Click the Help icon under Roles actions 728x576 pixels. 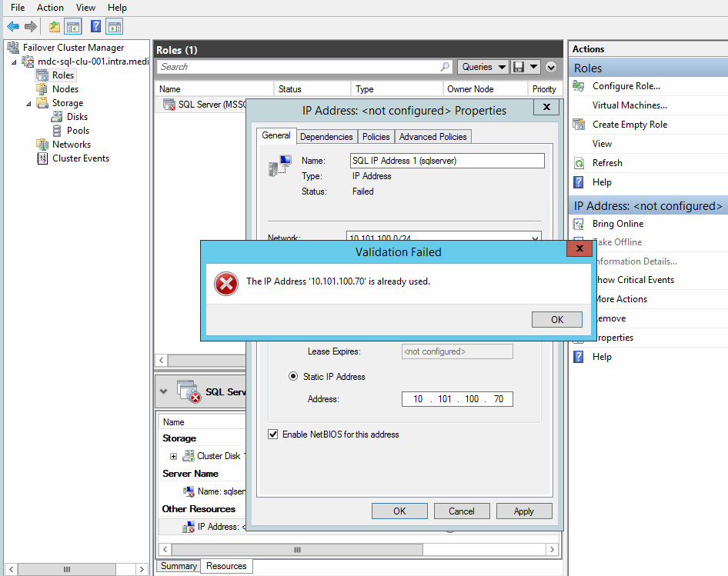(579, 182)
